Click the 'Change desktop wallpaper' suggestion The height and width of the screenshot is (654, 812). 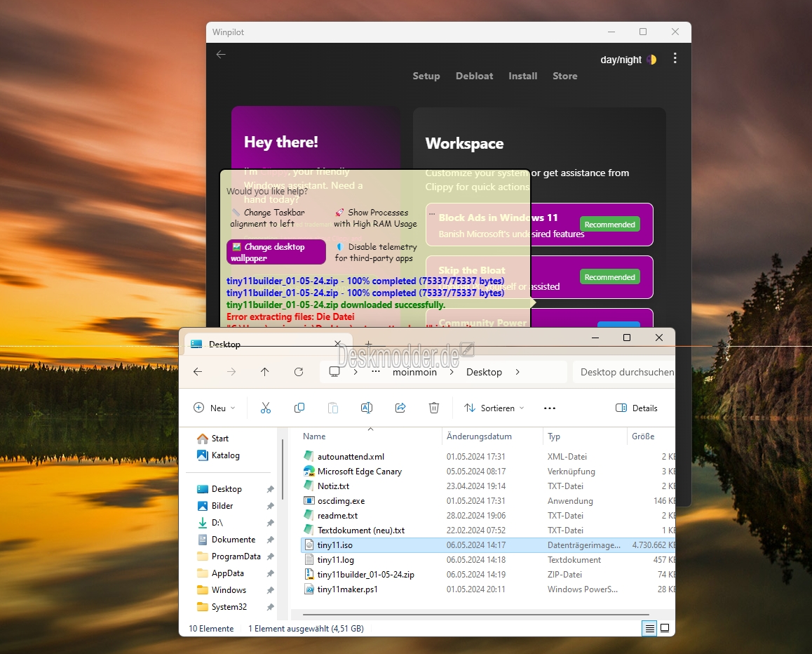[276, 252]
